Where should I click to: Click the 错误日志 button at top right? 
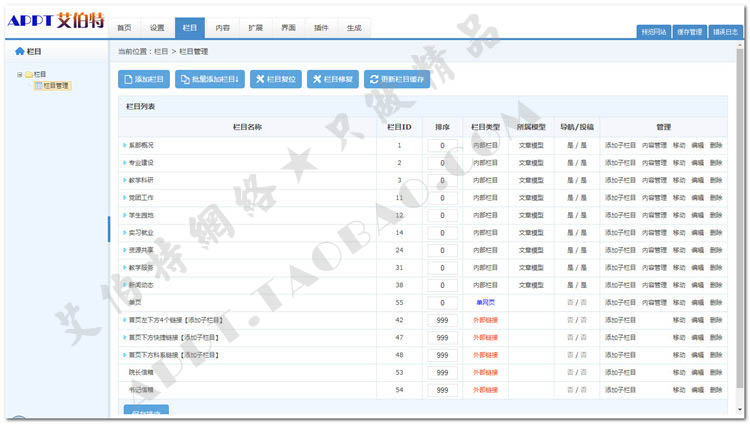click(725, 32)
